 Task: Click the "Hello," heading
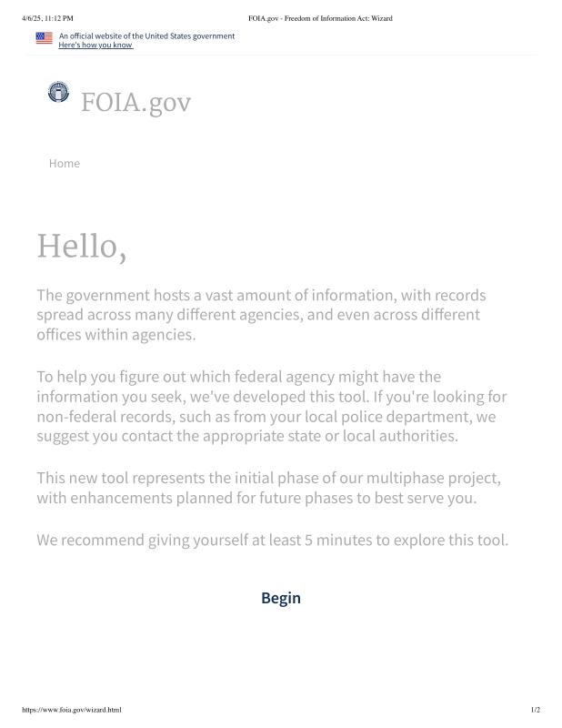coord(81,247)
